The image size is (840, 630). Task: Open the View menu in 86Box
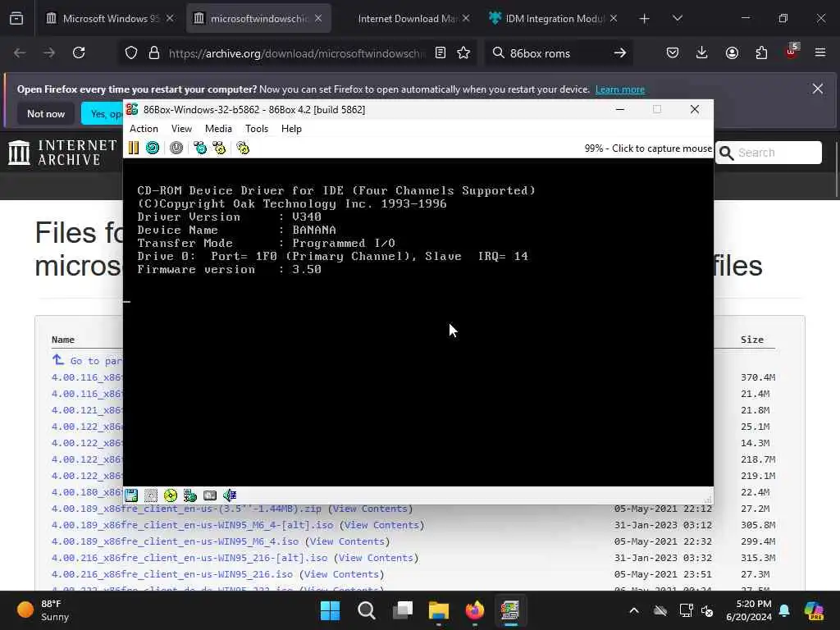[x=181, y=129]
